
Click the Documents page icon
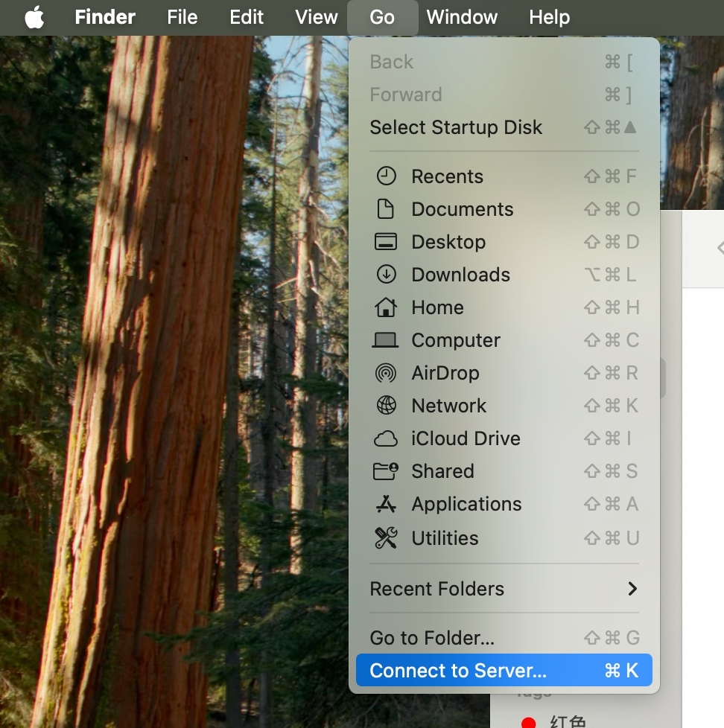tap(386, 209)
